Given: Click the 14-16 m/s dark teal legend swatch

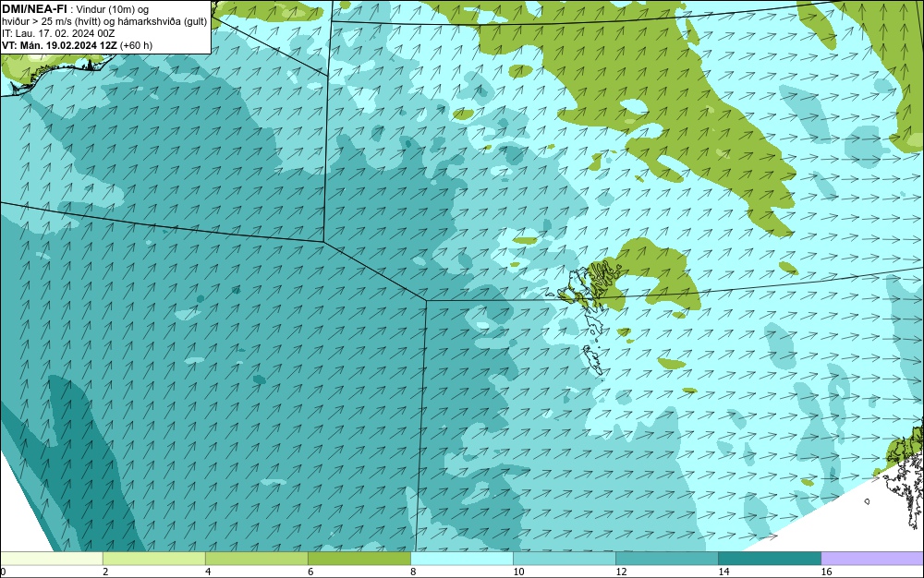Looking at the screenshot, I should [769, 559].
